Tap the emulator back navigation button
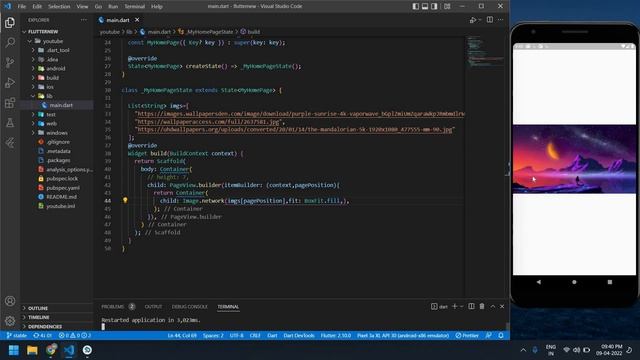 538,282
